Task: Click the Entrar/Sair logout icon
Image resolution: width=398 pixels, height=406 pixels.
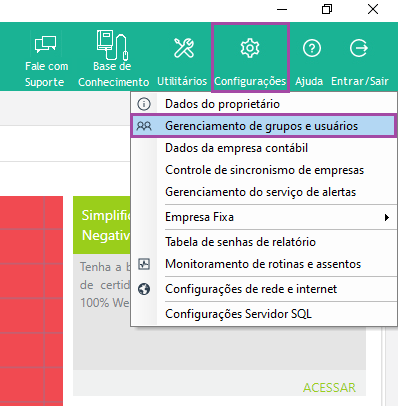Action: pyautogui.click(x=359, y=48)
